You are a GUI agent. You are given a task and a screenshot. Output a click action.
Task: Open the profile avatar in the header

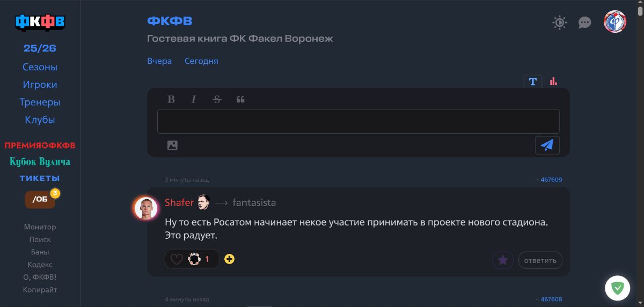click(614, 22)
